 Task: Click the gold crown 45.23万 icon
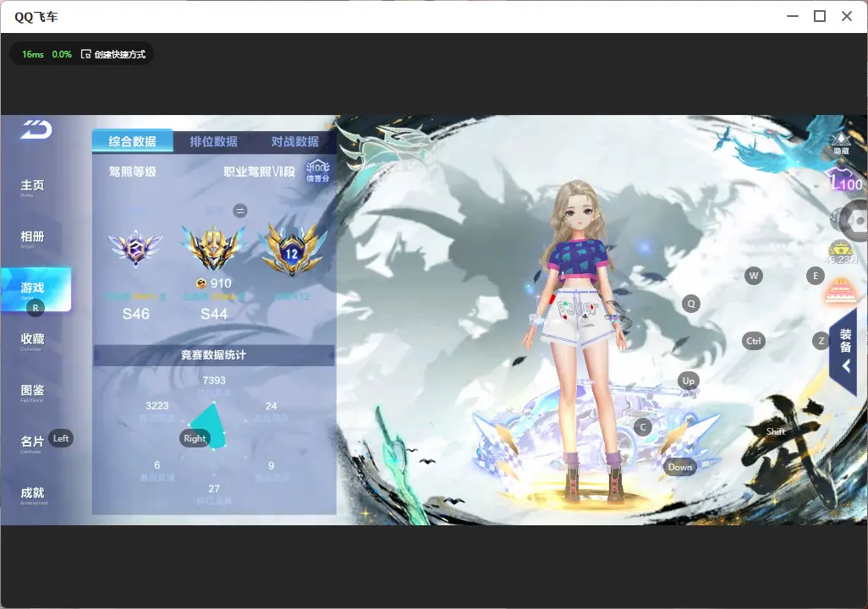pyautogui.click(x=841, y=252)
